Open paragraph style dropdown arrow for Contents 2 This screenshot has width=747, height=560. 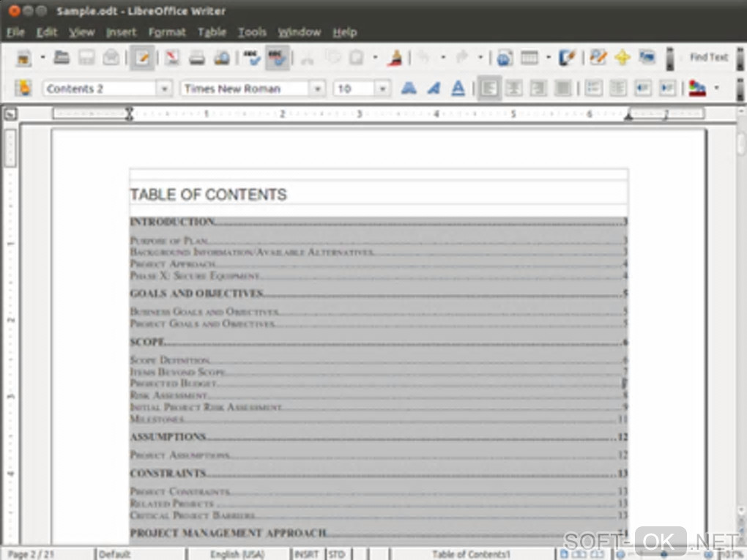(164, 89)
